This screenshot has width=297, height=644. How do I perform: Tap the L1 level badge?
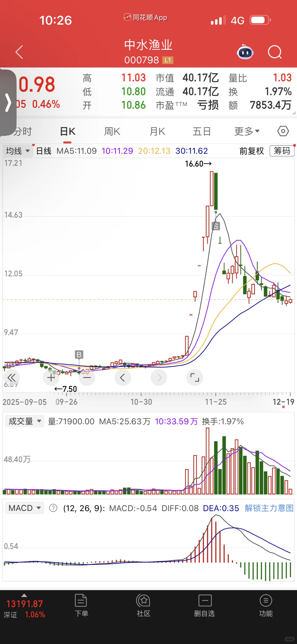(x=168, y=60)
